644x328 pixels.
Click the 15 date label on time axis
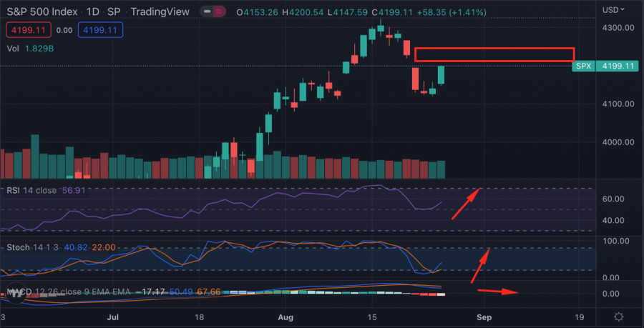373,317
